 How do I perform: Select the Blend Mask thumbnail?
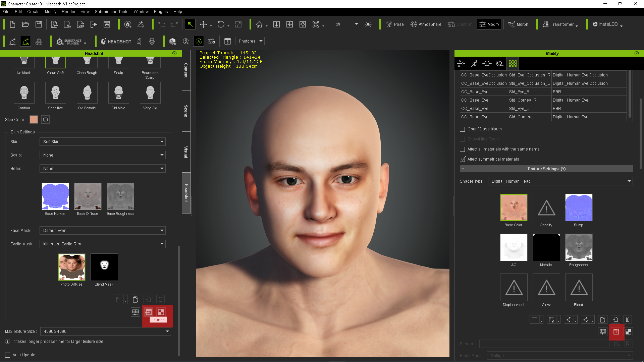[104, 267]
